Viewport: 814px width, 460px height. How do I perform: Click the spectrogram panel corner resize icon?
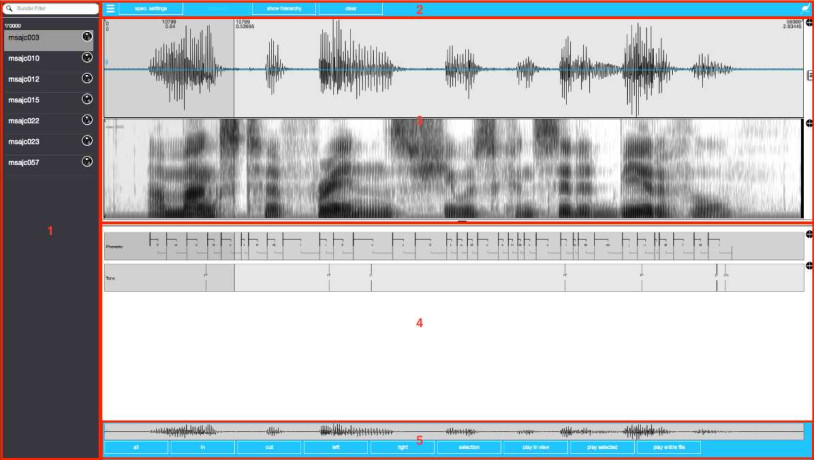pyautogui.click(x=808, y=123)
